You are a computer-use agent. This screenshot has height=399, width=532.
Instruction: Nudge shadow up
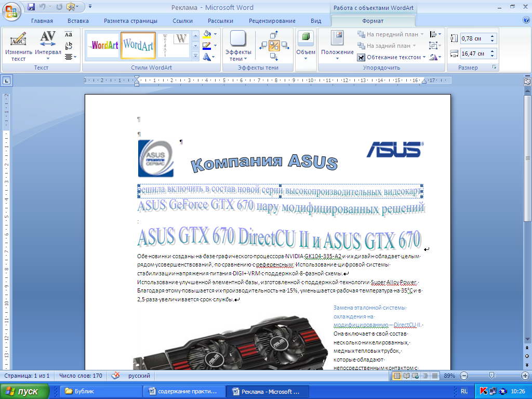pos(274,35)
